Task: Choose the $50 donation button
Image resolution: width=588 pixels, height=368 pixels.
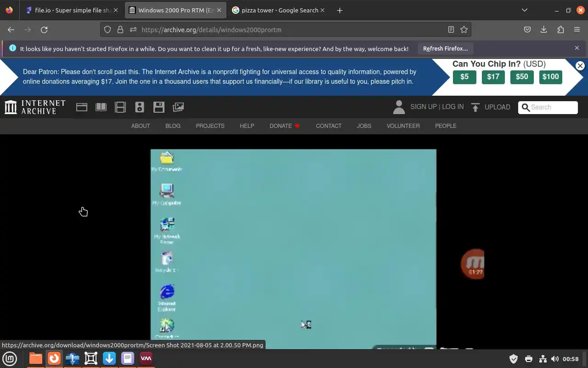Action: pyautogui.click(x=522, y=77)
